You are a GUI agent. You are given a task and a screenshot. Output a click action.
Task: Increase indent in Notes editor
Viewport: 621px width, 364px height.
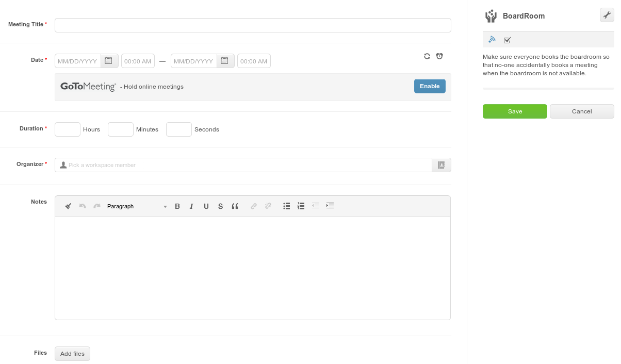330,206
